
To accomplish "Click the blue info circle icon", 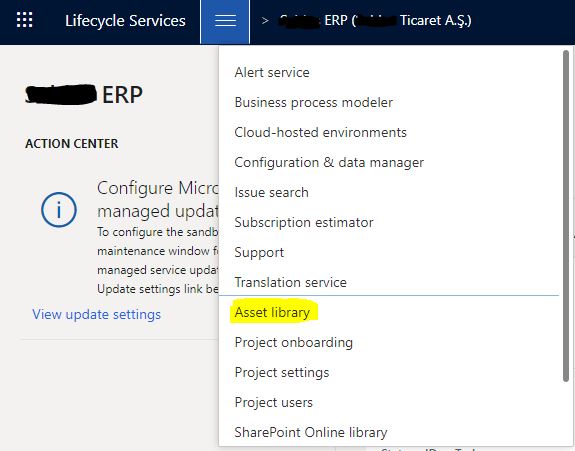I will pos(59,210).
